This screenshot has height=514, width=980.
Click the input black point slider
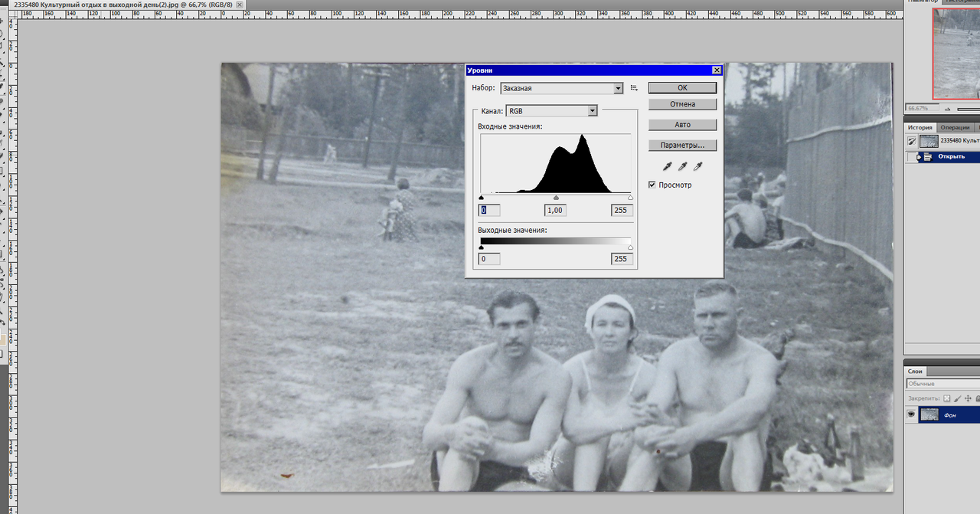[481, 198]
